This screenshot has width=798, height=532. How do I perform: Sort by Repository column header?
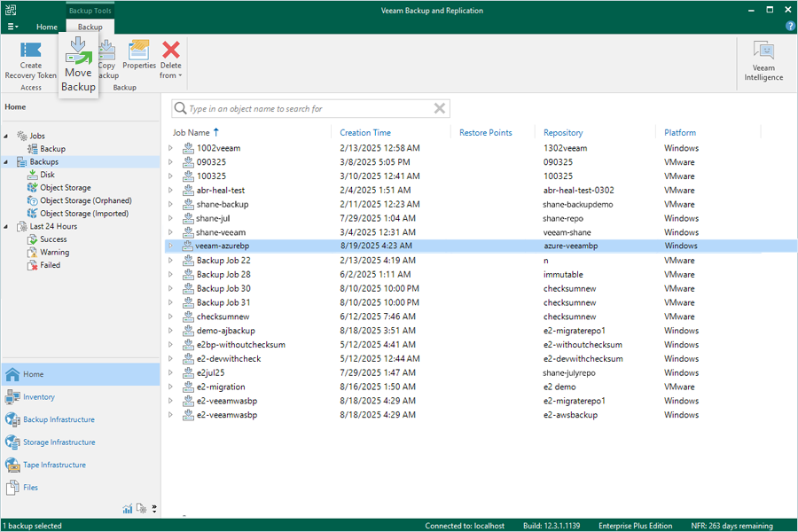563,132
